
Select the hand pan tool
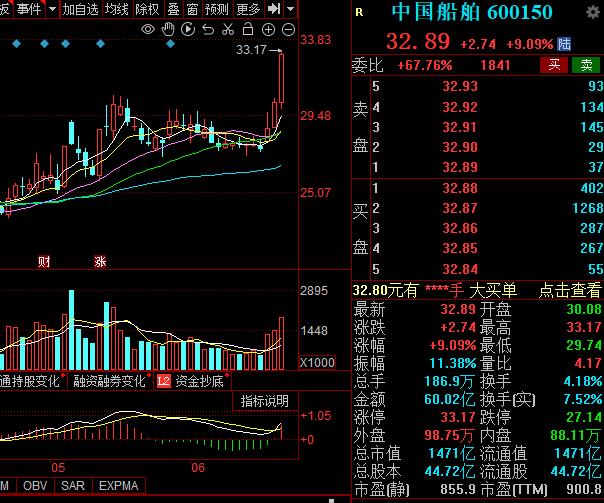(x=168, y=29)
